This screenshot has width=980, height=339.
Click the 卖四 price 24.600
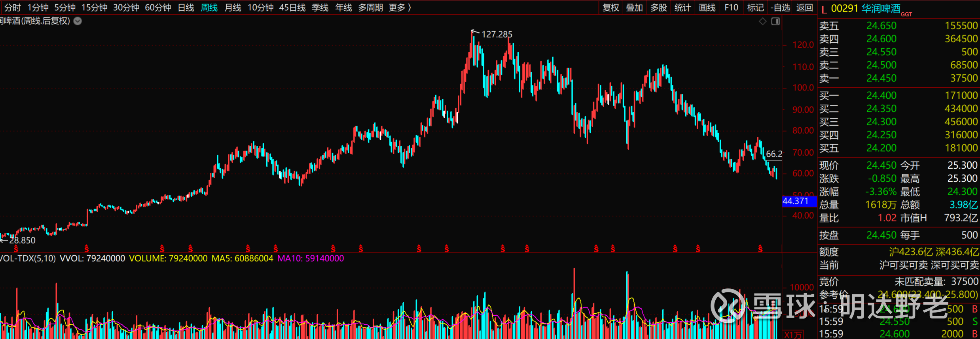(881, 39)
